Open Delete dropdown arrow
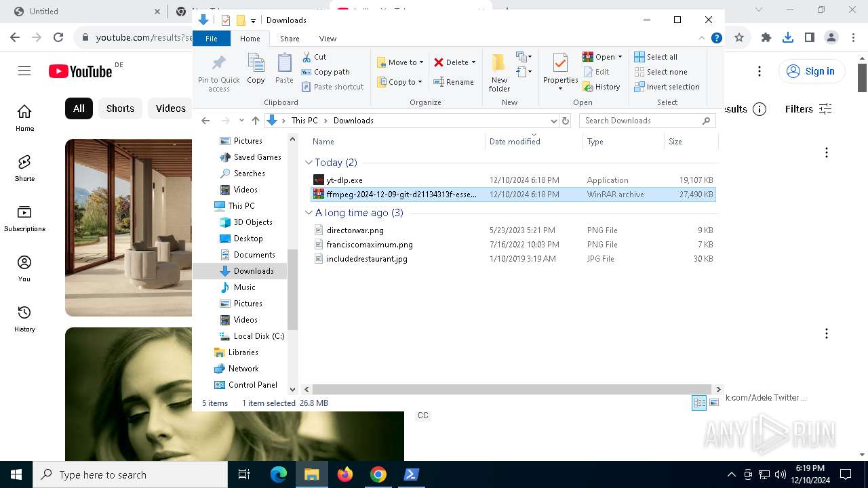The image size is (868, 488). pyautogui.click(x=473, y=62)
